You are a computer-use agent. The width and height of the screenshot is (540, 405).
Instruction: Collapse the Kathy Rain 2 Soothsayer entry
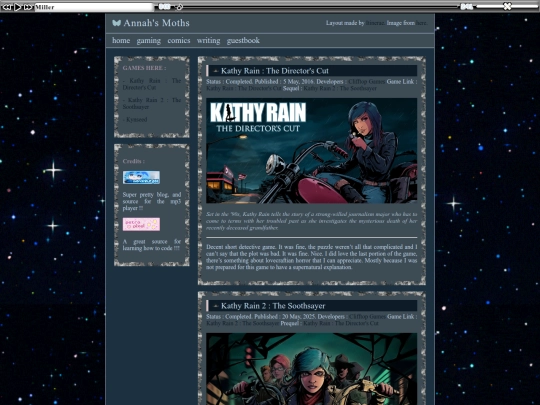tap(216, 306)
